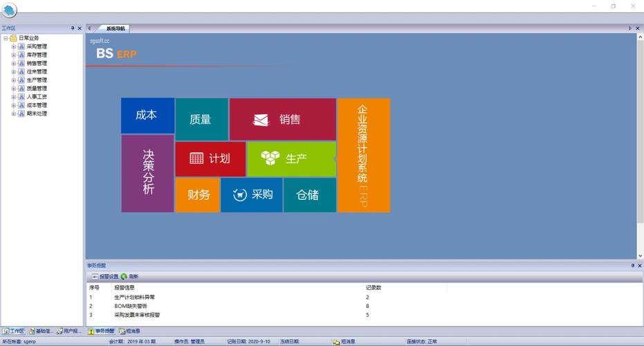Select the 生产计划物料异常 alert row
Image resolution: width=644 pixels, height=346 pixels.
tap(365, 297)
